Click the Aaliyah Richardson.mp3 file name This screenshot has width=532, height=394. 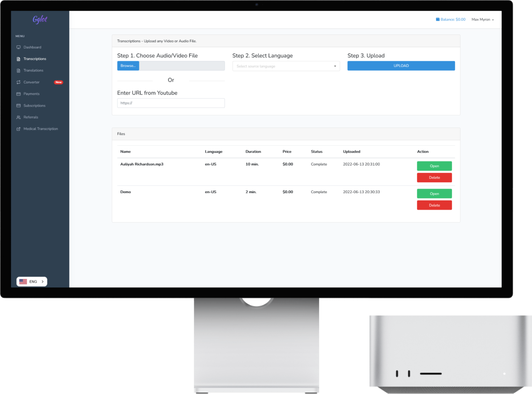[x=142, y=164]
